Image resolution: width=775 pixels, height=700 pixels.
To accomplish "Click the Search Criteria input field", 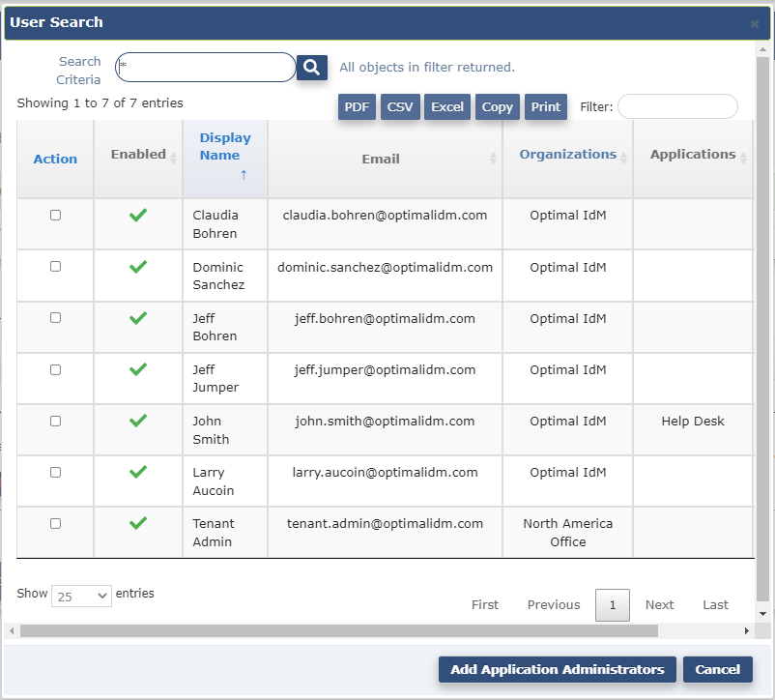I will [x=206, y=68].
